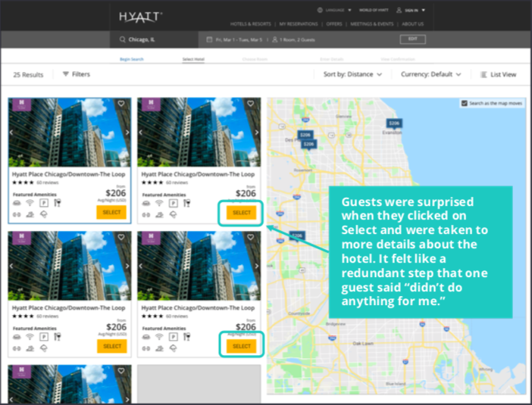Go back to the Begin Search step
532x405 pixels.
pos(132,59)
